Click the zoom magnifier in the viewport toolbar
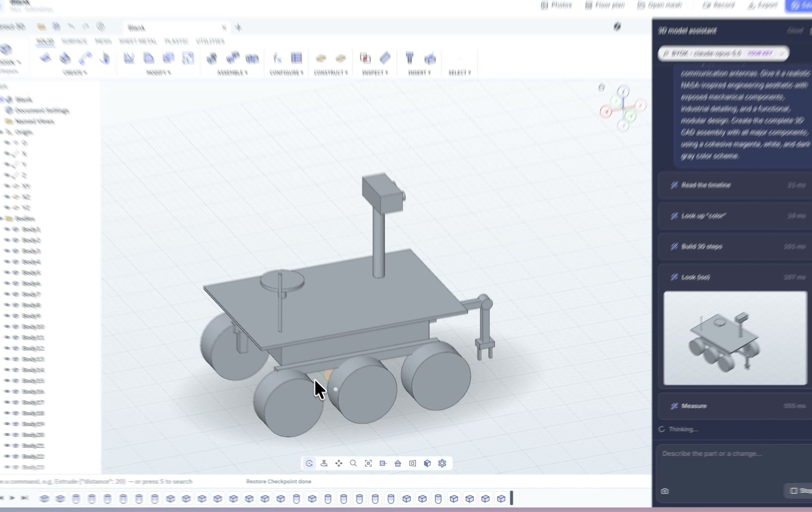 [x=353, y=463]
